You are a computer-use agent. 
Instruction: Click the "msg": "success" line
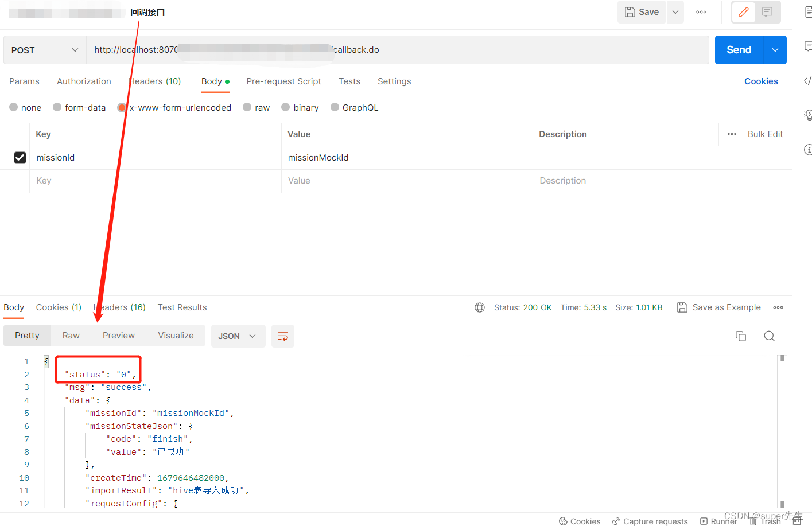108,388
